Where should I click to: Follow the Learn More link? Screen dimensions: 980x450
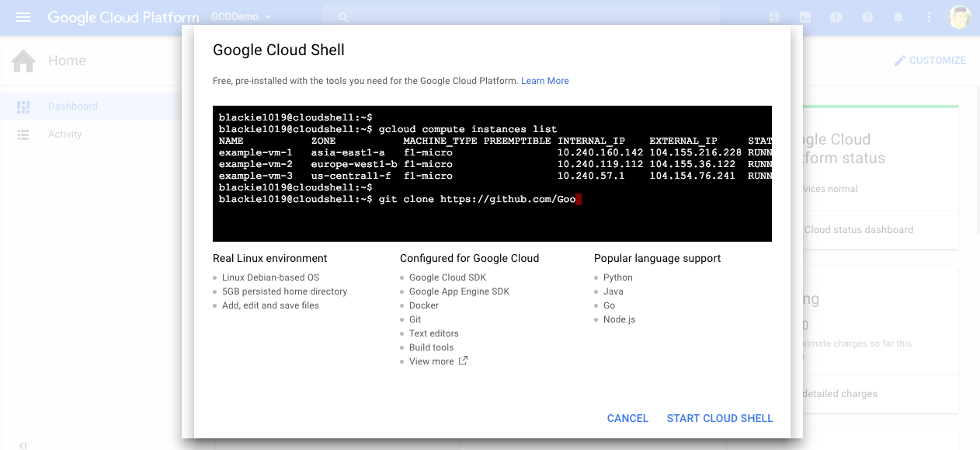[544, 81]
